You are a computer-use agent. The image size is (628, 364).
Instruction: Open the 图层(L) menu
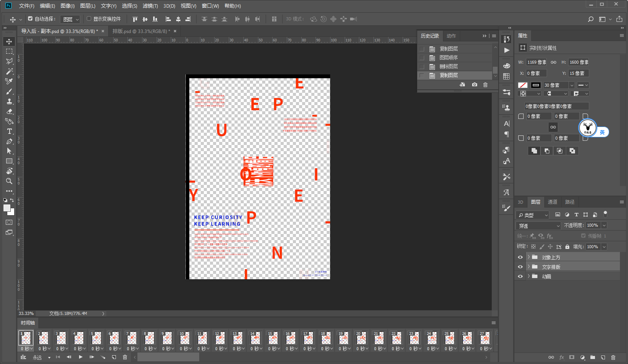[88, 6]
